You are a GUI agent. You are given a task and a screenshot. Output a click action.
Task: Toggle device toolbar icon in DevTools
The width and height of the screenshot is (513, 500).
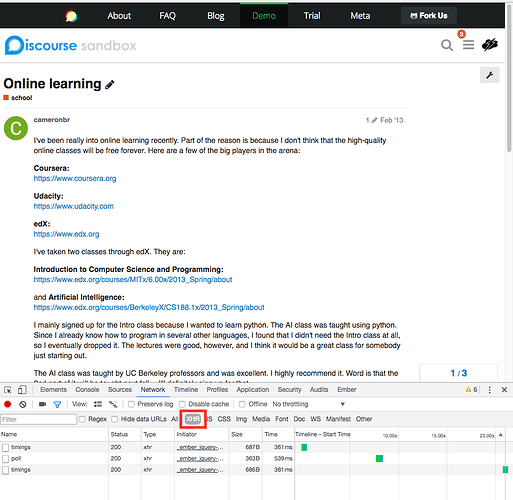[22, 390]
